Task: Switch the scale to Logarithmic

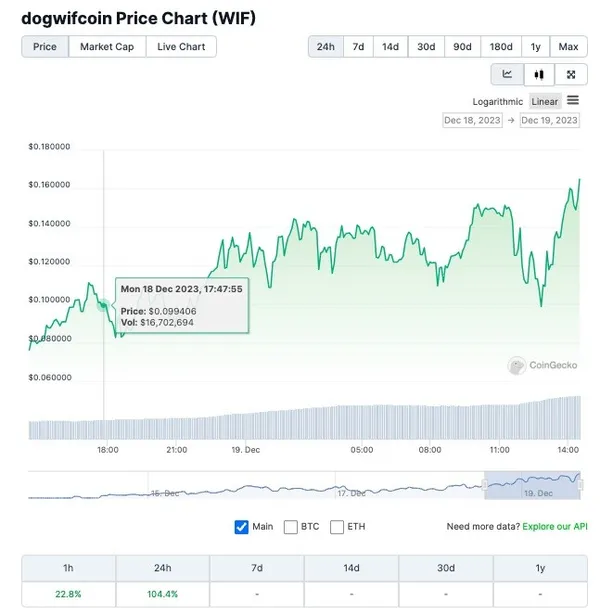Action: click(x=498, y=101)
